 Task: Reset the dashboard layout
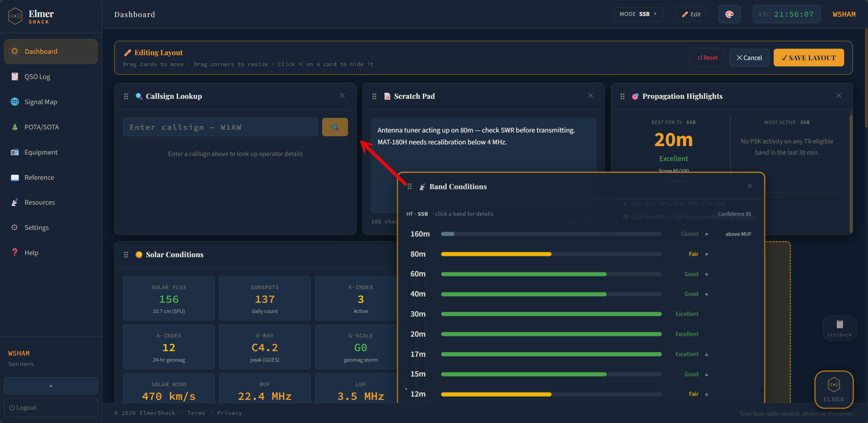click(707, 58)
